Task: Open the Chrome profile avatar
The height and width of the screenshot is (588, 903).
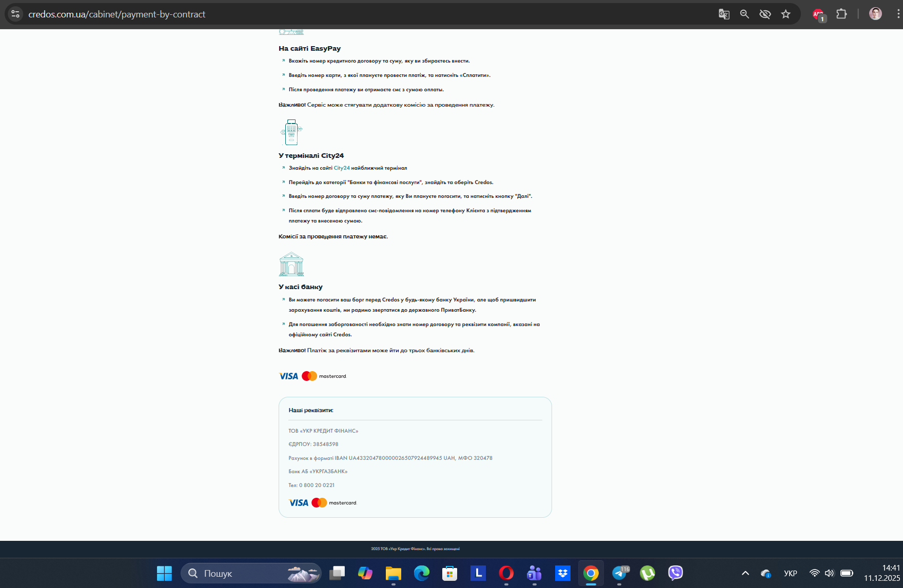Action: click(x=875, y=14)
